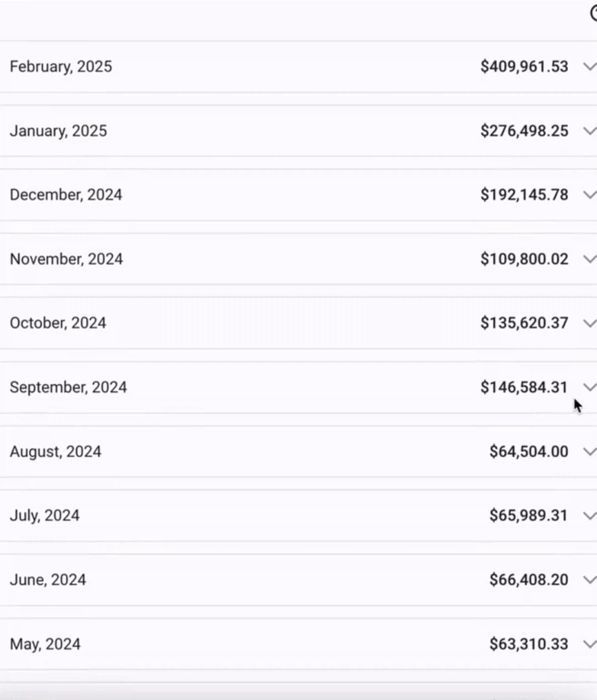The height and width of the screenshot is (700, 597).
Task: Click the "February, 2025" month label
Action: pos(61,66)
